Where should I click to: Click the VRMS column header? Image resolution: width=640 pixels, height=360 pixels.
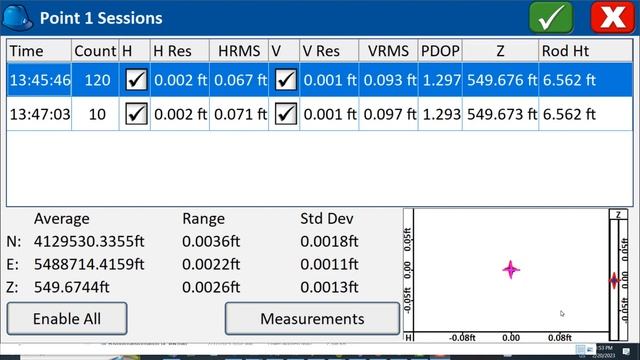[388, 51]
